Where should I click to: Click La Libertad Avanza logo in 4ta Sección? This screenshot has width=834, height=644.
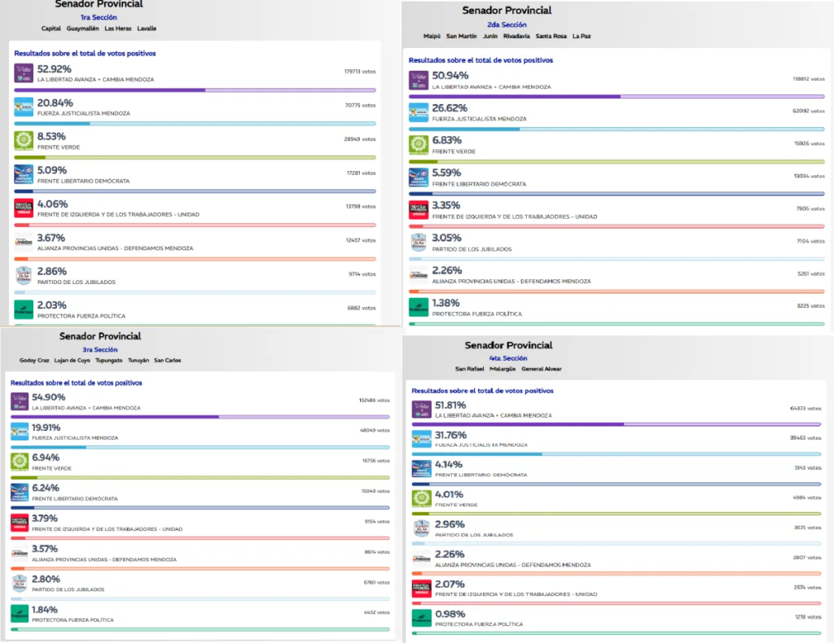pyautogui.click(x=421, y=410)
